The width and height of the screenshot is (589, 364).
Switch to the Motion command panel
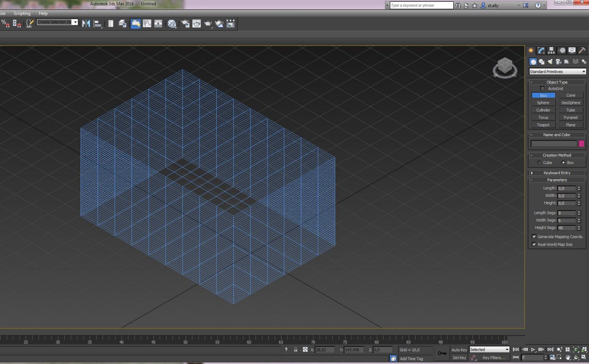(x=562, y=51)
